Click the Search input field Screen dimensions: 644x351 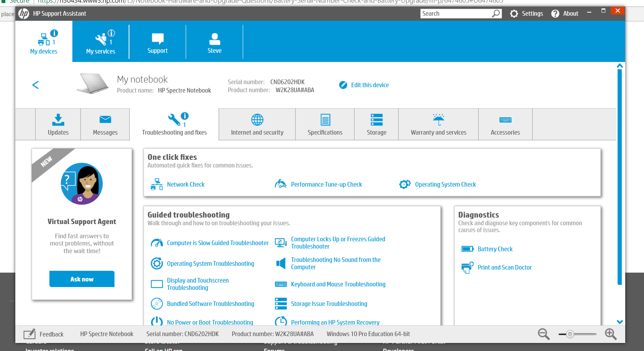[x=456, y=13]
